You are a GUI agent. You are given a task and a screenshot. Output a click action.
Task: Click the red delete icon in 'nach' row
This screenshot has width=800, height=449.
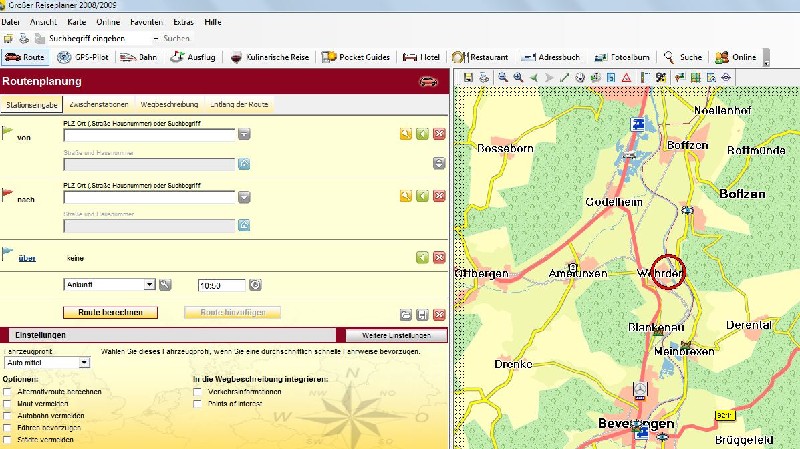pyautogui.click(x=439, y=198)
